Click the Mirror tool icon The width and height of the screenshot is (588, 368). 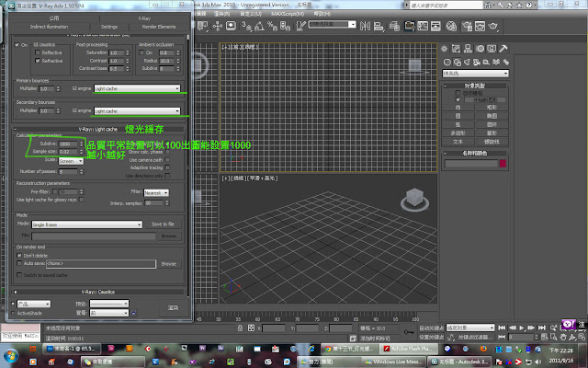pyautogui.click(x=365, y=26)
